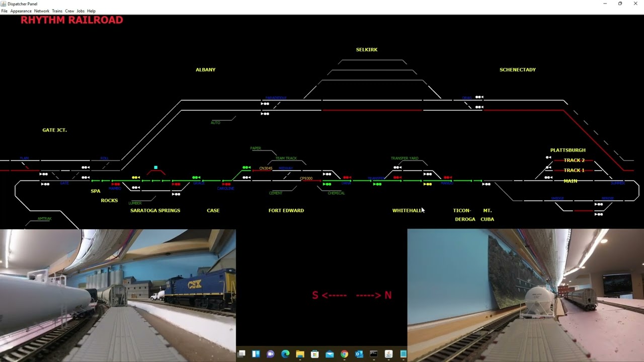Open the Jobs menu
This screenshot has height=362, width=644.
click(x=80, y=11)
